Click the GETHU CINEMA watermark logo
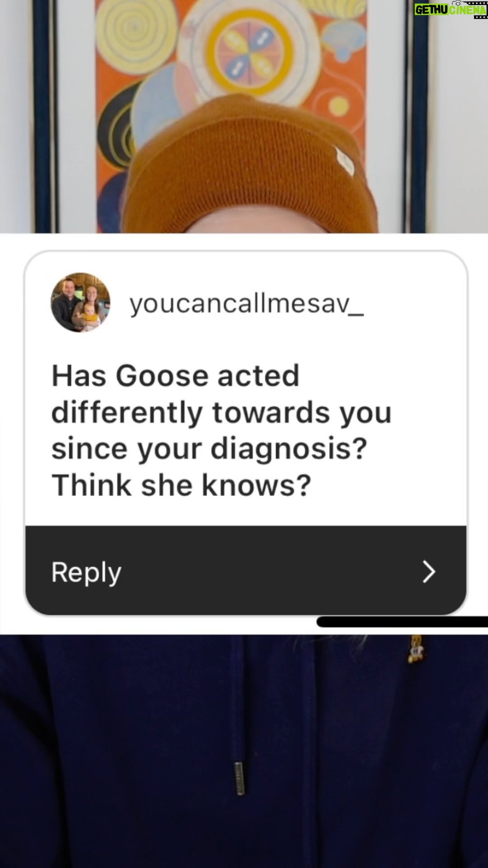Image resolution: width=488 pixels, height=868 pixels. pyautogui.click(x=450, y=9)
